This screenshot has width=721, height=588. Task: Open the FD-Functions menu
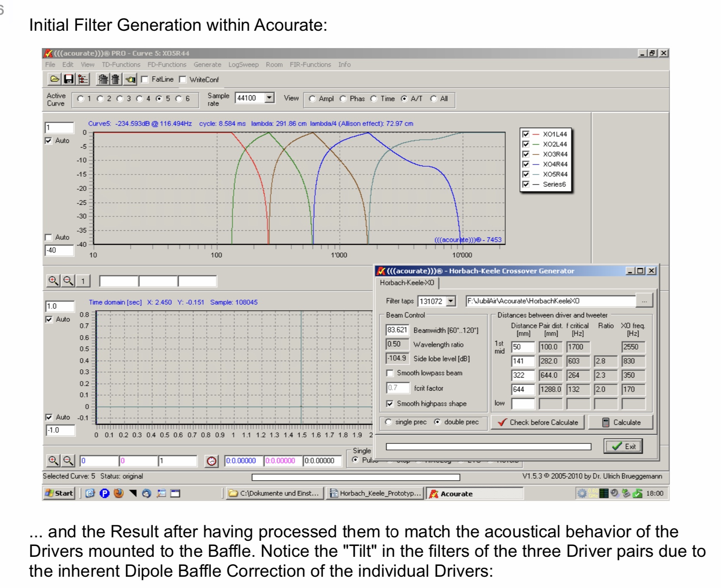[167, 65]
